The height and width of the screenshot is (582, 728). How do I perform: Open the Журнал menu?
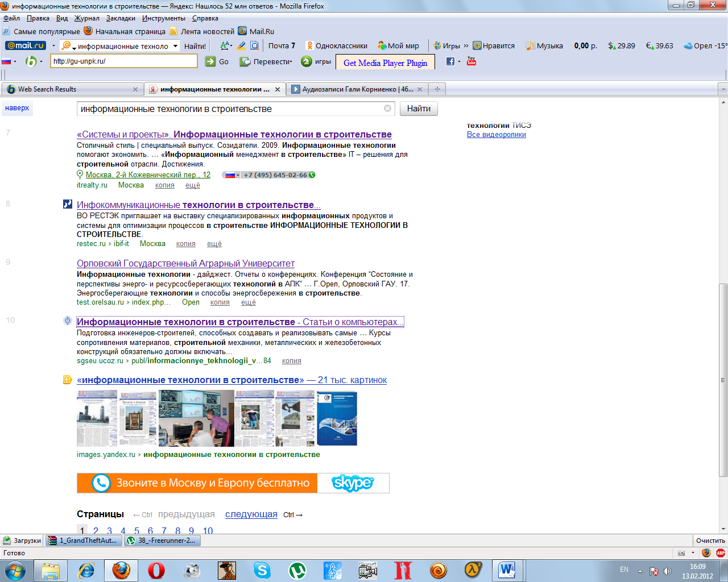(87, 18)
